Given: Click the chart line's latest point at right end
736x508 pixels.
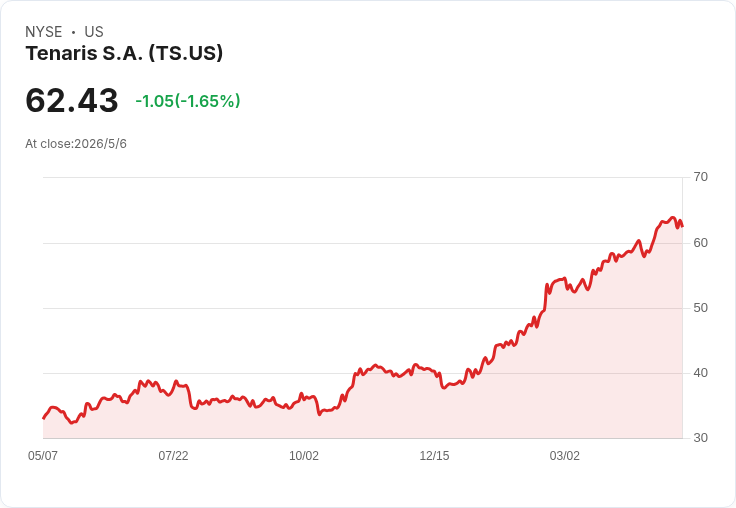Looking at the screenshot, I should (x=682, y=226).
